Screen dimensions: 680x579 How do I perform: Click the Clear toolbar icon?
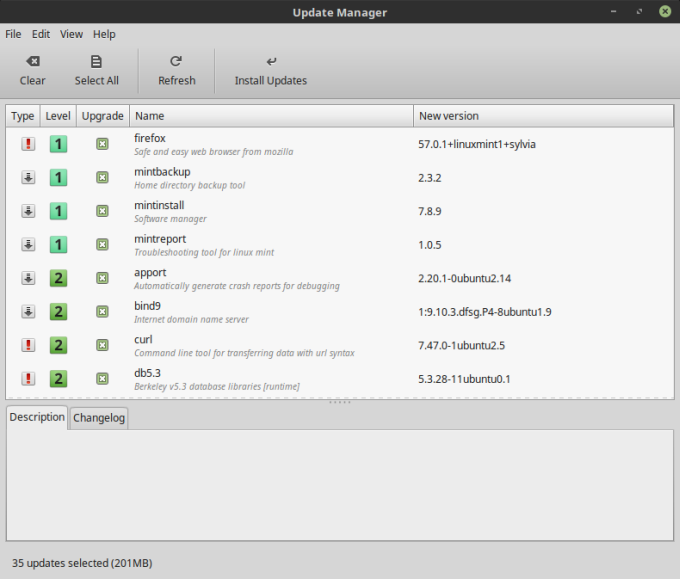pyautogui.click(x=32, y=62)
